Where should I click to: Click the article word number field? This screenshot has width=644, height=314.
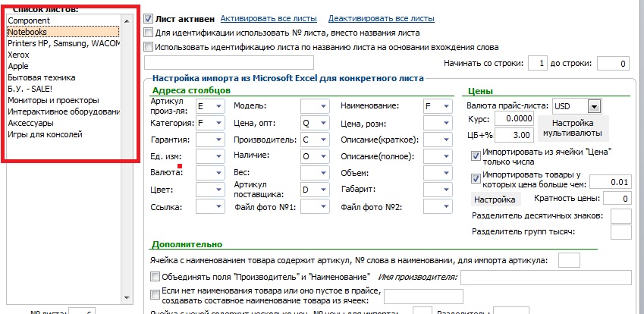coord(569,260)
